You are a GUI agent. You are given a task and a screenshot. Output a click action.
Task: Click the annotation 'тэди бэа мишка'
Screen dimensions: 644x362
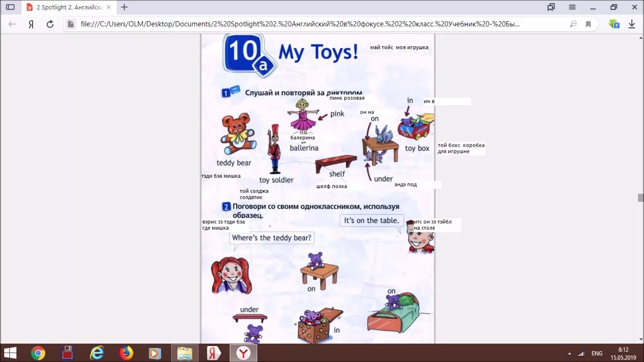(221, 176)
